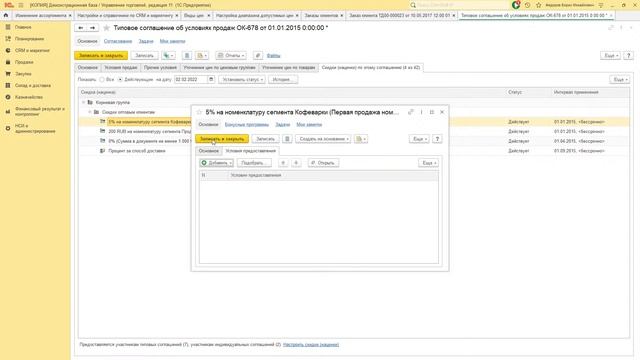This screenshot has width=640, height=360.
Task: Switch to Уточнение цен по ценовым группам tab
Action: pos(220,67)
